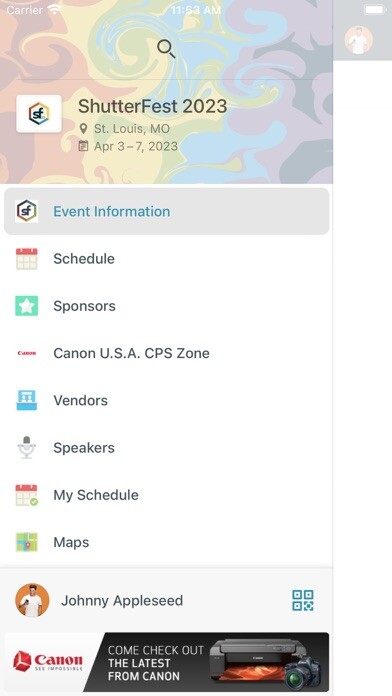Select Event Information menu item
This screenshot has height=696, width=392.
(x=166, y=211)
